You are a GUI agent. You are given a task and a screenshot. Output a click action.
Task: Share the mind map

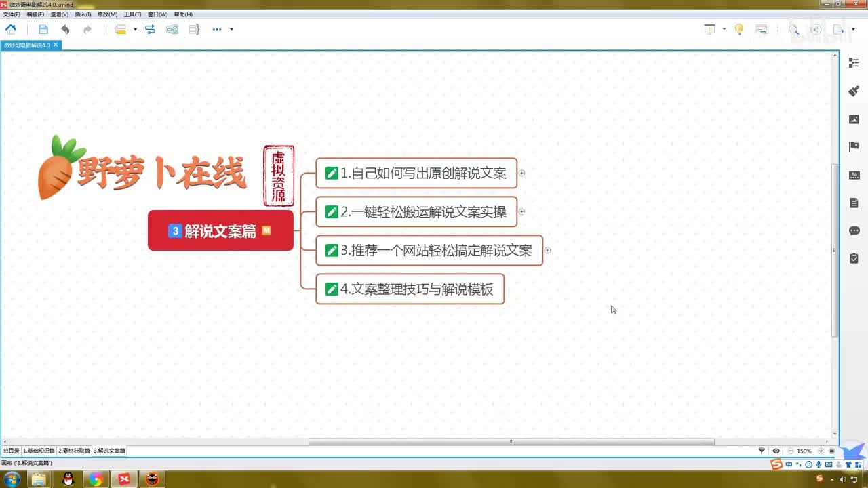[x=816, y=29]
